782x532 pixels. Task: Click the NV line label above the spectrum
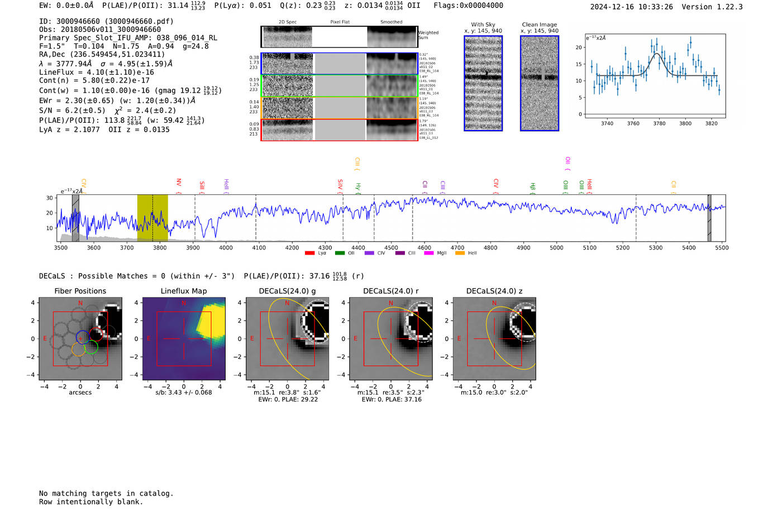[x=179, y=183]
